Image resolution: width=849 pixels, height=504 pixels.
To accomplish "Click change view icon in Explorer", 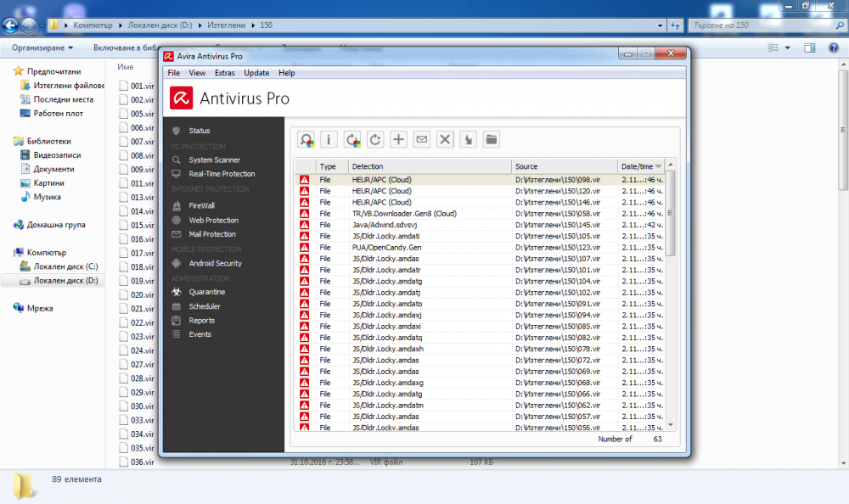I will (x=773, y=48).
